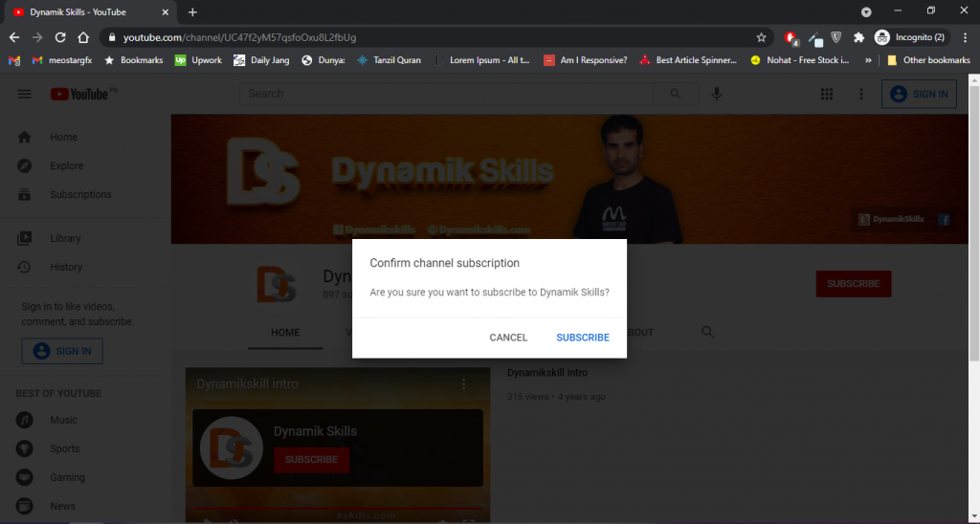Open the Tanzil Quran bookmark

click(x=389, y=60)
